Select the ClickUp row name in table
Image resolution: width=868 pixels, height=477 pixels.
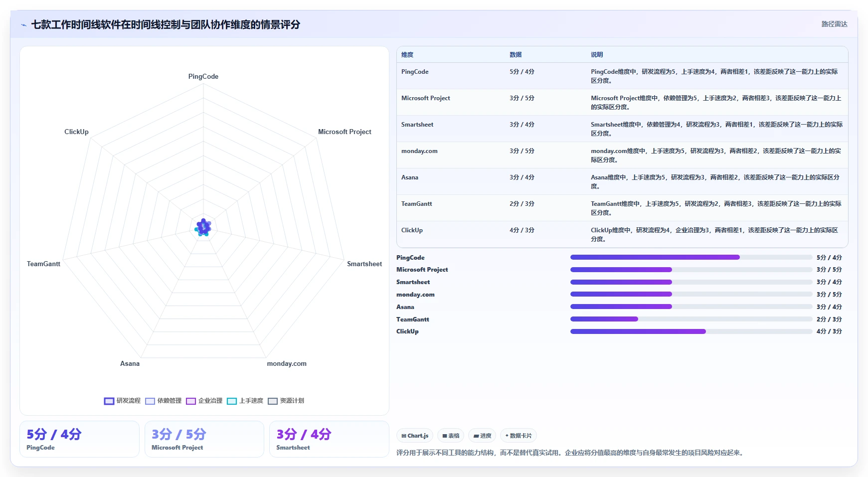point(412,230)
